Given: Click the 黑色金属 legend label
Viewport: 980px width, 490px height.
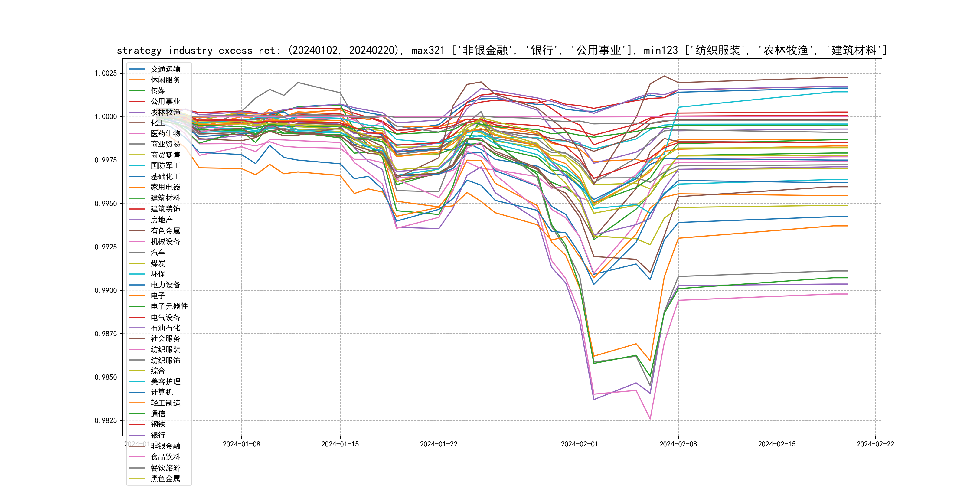Looking at the screenshot, I should point(165,479).
